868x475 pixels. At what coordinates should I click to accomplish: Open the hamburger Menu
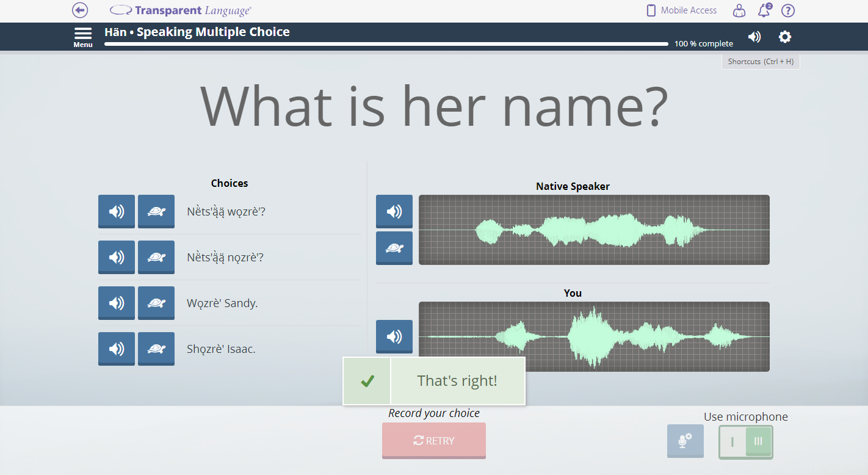tap(83, 36)
